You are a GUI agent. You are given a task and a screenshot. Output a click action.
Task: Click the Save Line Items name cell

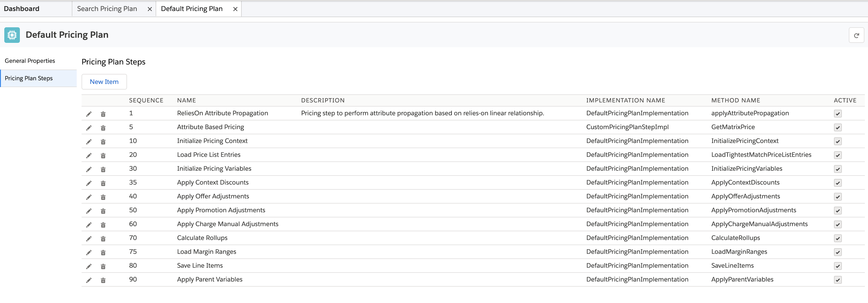[x=200, y=266]
